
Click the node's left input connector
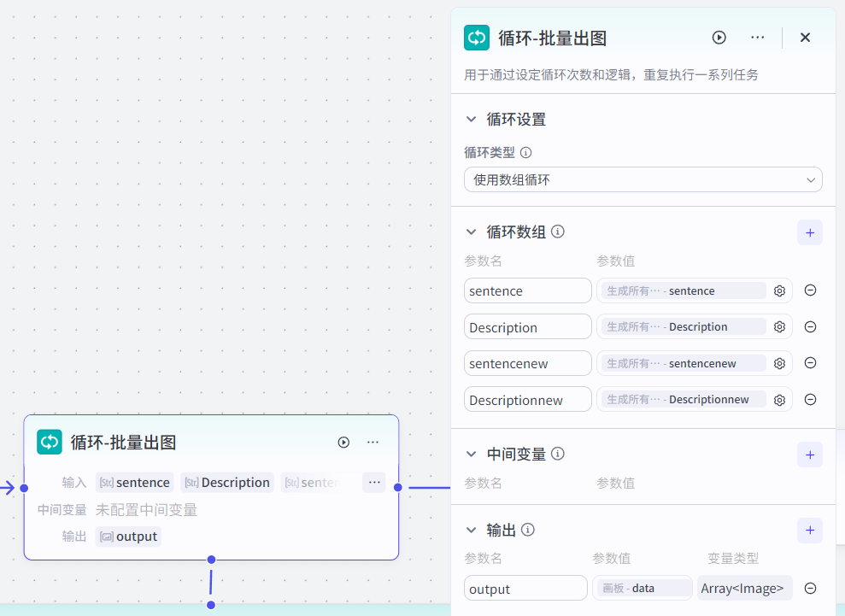(x=24, y=489)
